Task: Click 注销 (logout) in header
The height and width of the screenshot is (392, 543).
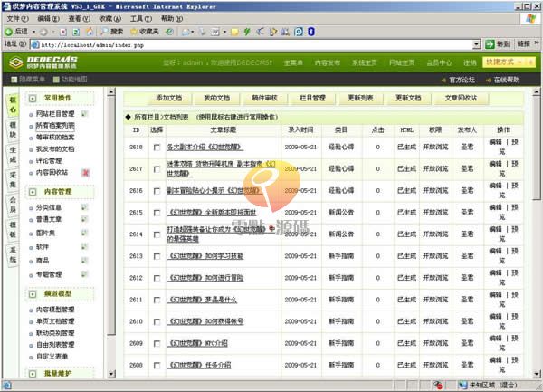Action: click(470, 62)
